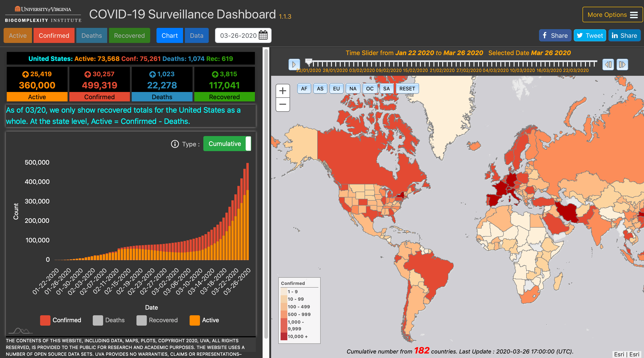Tweet the dashboard via Twitter button

click(590, 36)
